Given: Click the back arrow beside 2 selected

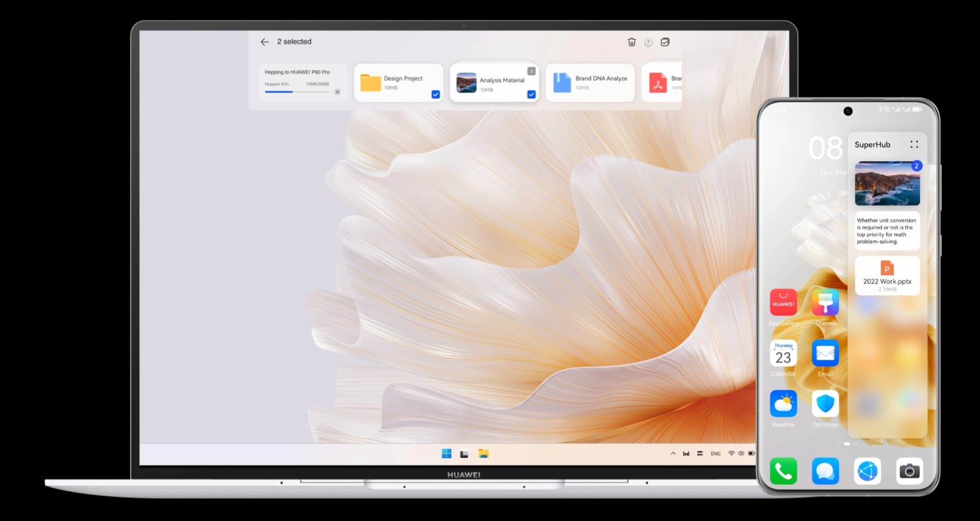Looking at the screenshot, I should click(265, 42).
